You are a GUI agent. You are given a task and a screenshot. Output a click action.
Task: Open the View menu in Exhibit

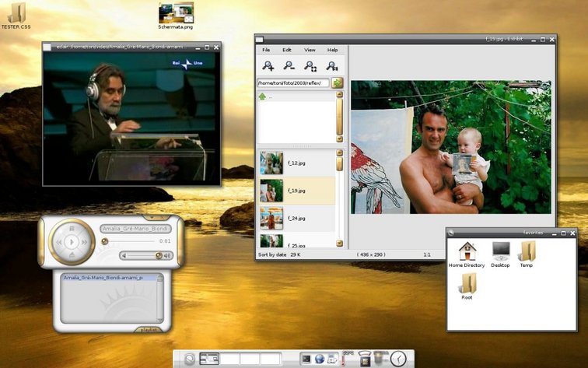[310, 50]
